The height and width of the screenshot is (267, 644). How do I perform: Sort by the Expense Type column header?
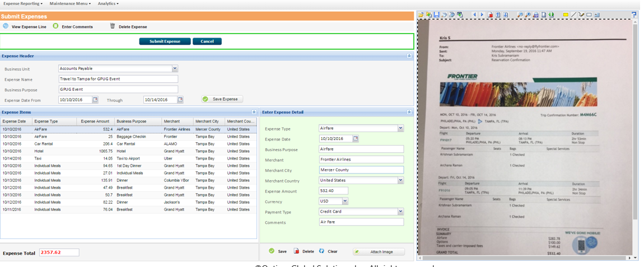[55, 121]
